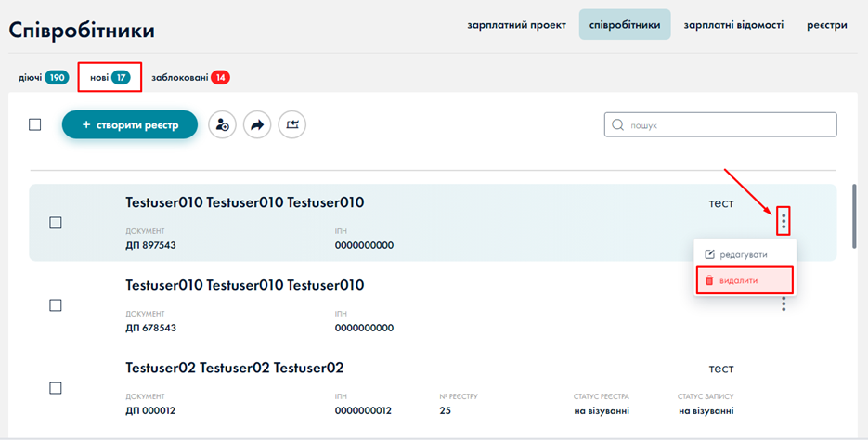Click the vertical scrollbar on the right
Image resolution: width=868 pixels, height=440 pixels.
(x=855, y=214)
